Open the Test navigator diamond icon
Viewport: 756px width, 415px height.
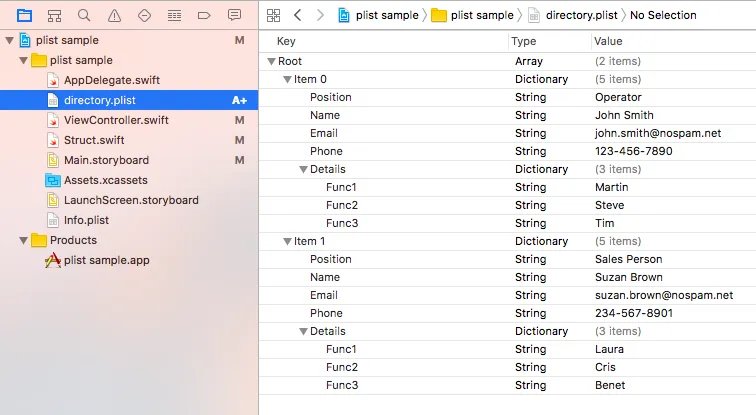144,15
